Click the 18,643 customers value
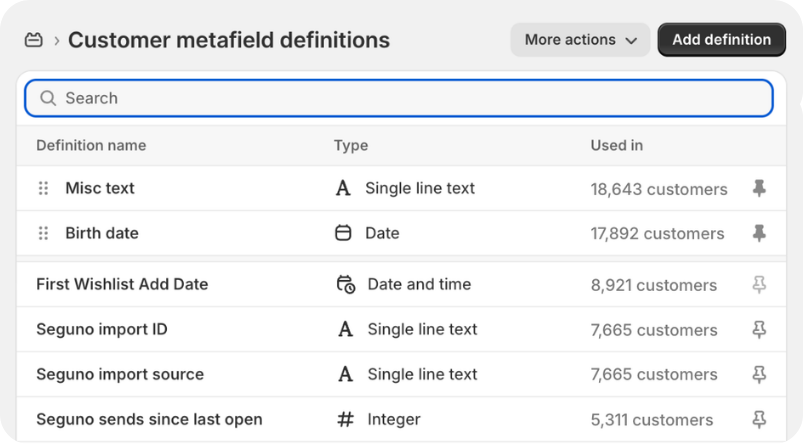This screenshot has width=805, height=446. pos(659,189)
